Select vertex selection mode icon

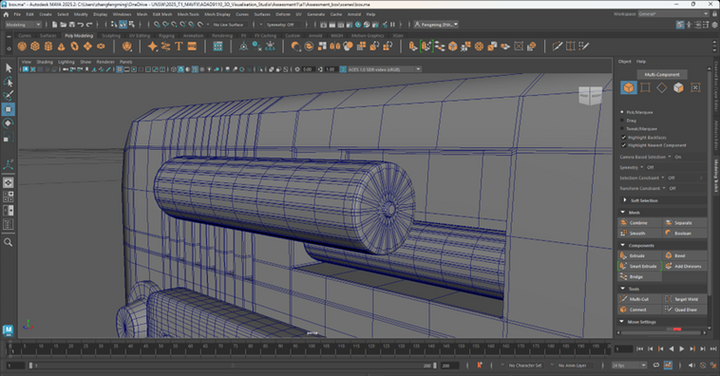pyautogui.click(x=645, y=87)
